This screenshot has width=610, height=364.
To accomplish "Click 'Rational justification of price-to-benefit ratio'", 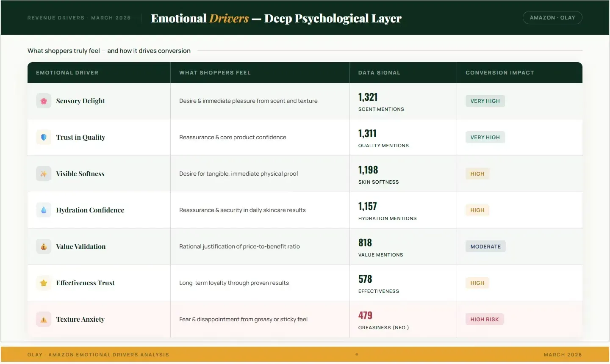I will 239,247.
